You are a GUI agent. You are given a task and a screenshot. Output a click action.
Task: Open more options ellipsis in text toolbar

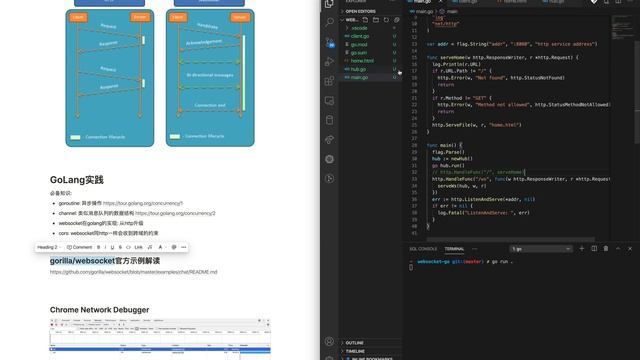(184, 247)
